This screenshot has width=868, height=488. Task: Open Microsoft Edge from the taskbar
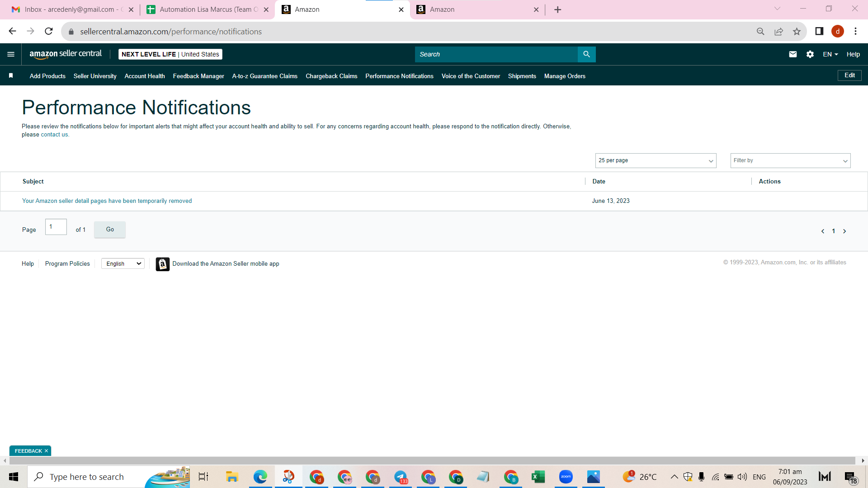[260, 477]
